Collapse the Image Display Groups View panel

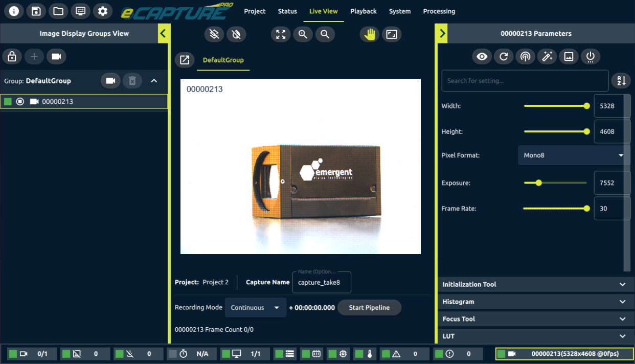tap(163, 34)
